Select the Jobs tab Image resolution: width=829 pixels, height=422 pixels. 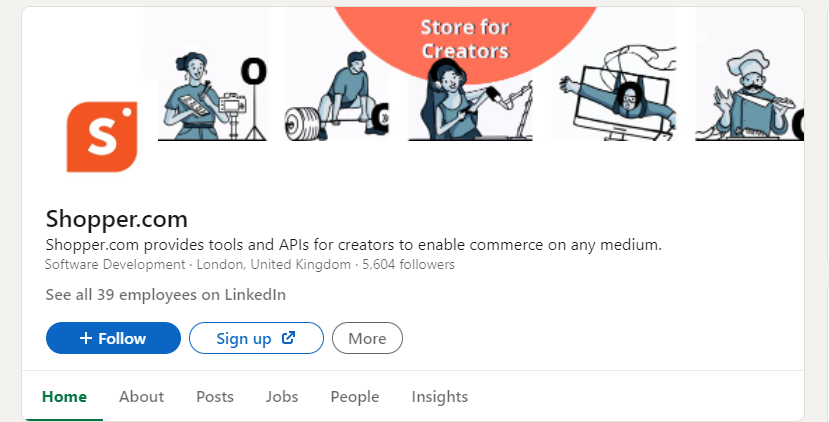[282, 396]
